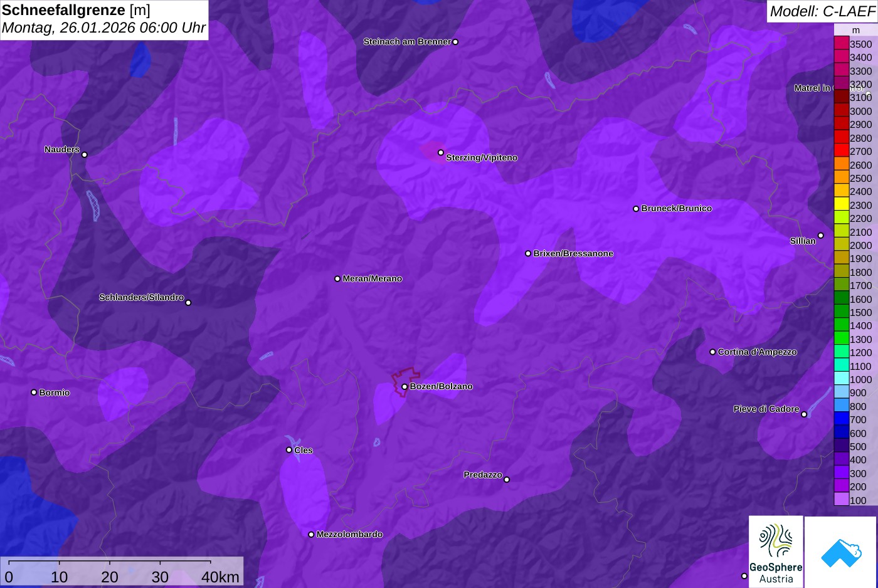Select the 3500 m legend color swatch

[x=841, y=43]
